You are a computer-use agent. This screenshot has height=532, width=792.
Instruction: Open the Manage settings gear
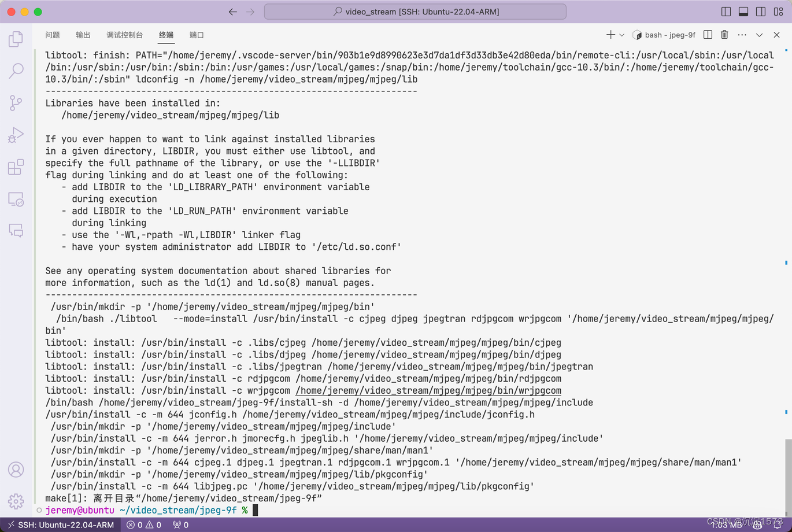pos(16,501)
